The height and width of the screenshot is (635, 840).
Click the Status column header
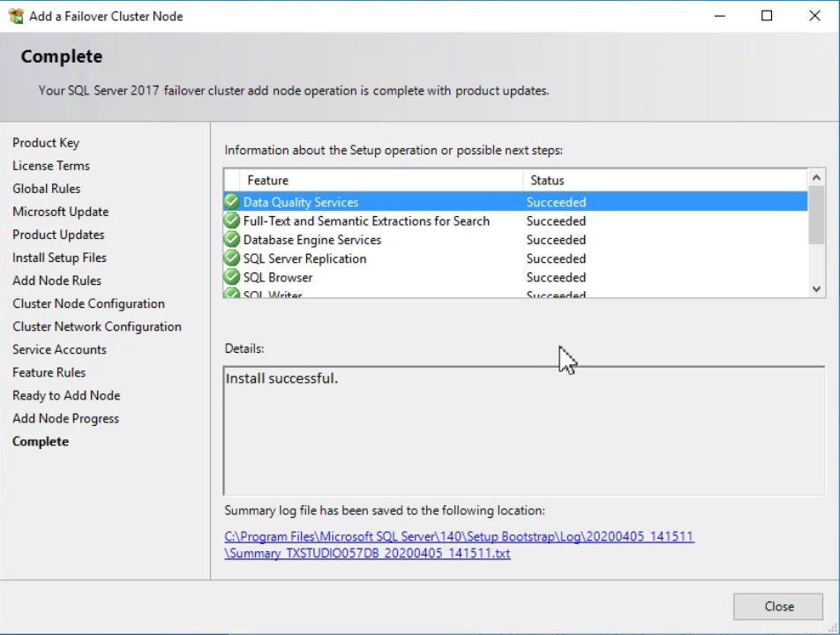click(664, 181)
